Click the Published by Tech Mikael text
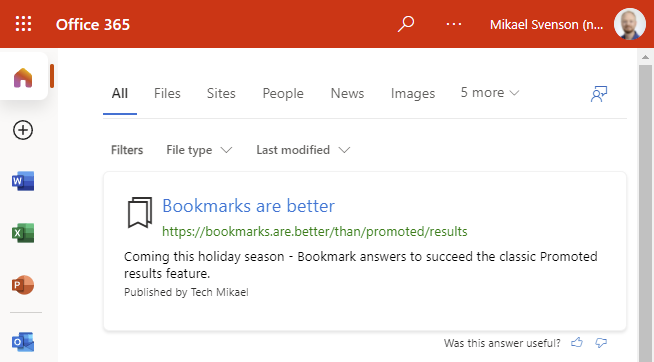The width and height of the screenshot is (654, 362). coord(186,292)
